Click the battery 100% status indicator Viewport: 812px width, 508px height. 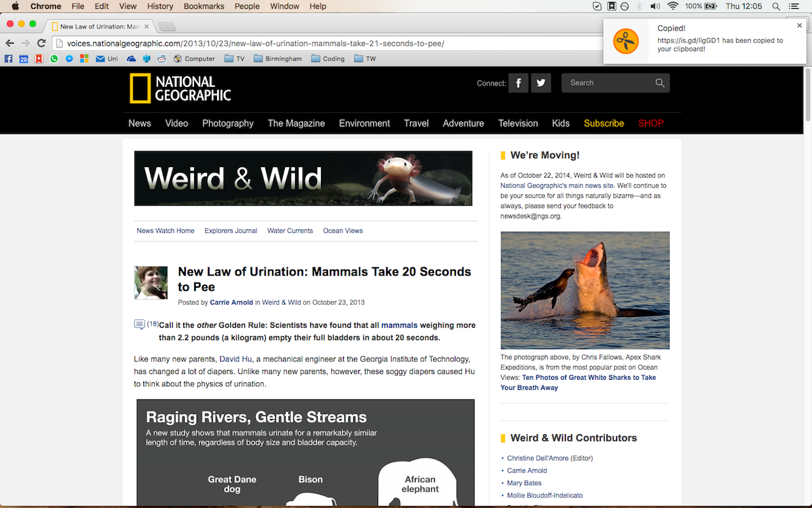(x=701, y=6)
